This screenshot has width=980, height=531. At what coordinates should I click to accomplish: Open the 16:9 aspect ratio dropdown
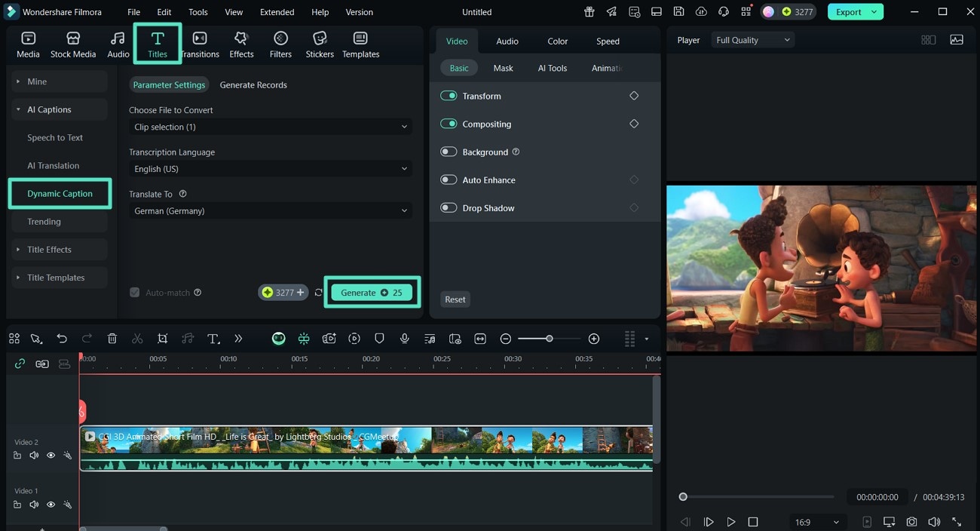pos(817,522)
